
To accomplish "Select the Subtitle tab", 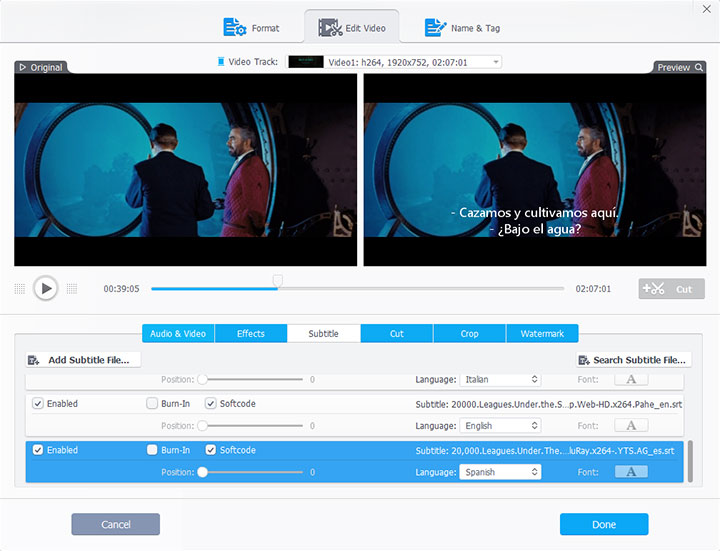I will [x=323, y=334].
